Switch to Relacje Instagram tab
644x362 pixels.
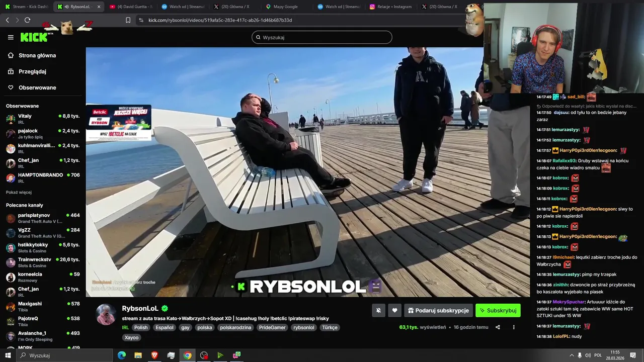pyautogui.click(x=391, y=7)
